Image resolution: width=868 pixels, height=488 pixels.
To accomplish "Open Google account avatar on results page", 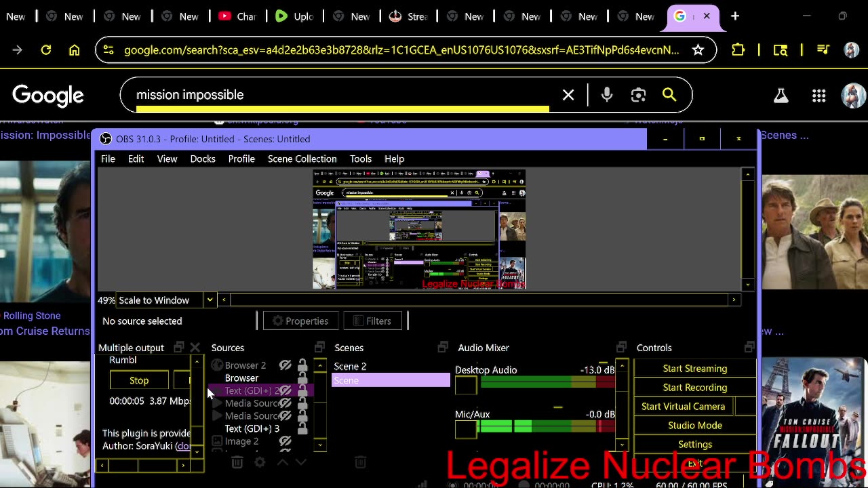I will (x=852, y=96).
